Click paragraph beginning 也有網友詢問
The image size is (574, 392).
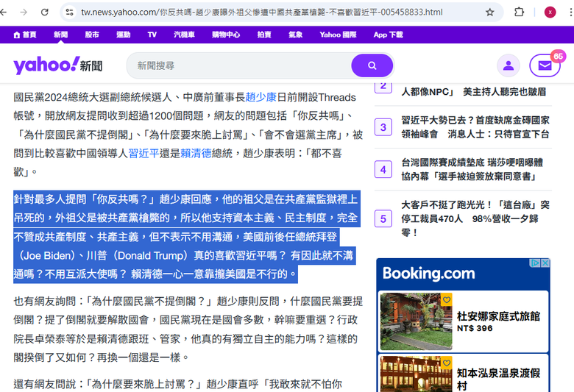188,329
